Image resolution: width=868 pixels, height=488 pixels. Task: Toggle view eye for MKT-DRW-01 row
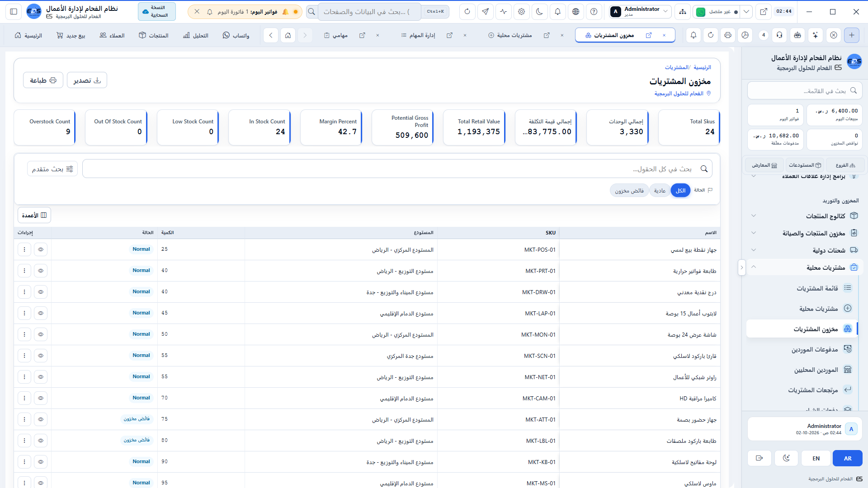(x=41, y=292)
